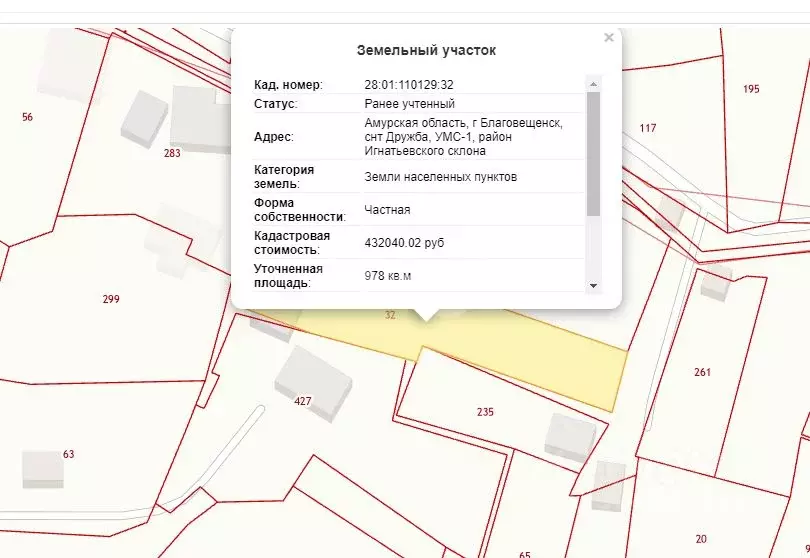Select cadastral number 28:01:110129:32
This screenshot has width=810, height=558.
coord(409,85)
